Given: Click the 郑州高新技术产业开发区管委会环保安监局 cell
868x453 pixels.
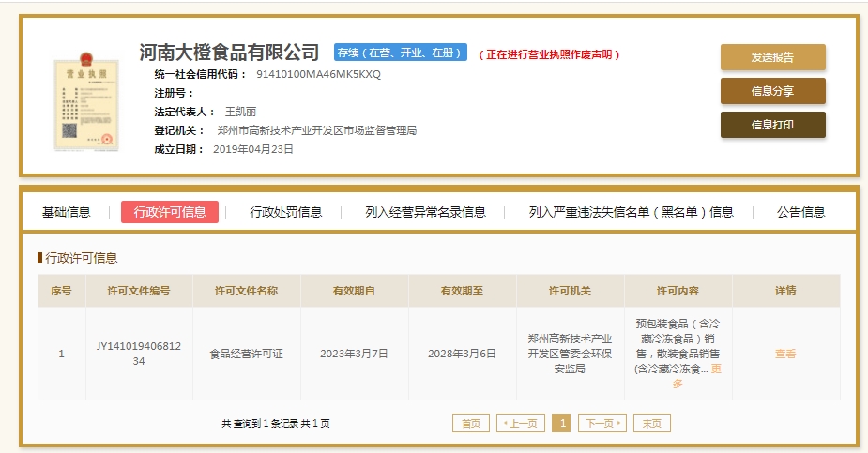Looking at the screenshot, I should pyautogui.click(x=571, y=354).
